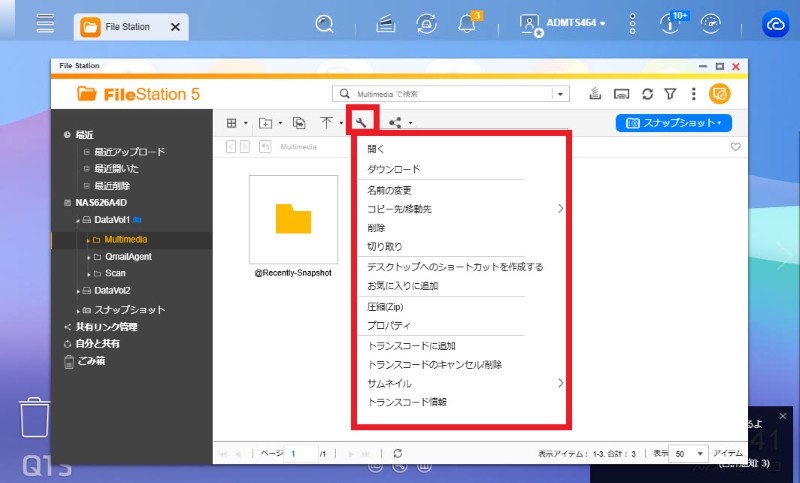Screen dimensions: 800x483
Task: Expand the コピー先/移動先 submenu
Action: (560, 209)
